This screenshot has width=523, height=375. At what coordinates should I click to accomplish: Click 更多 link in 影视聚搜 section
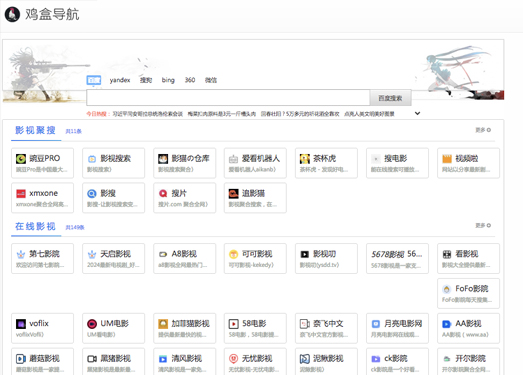[x=483, y=130]
